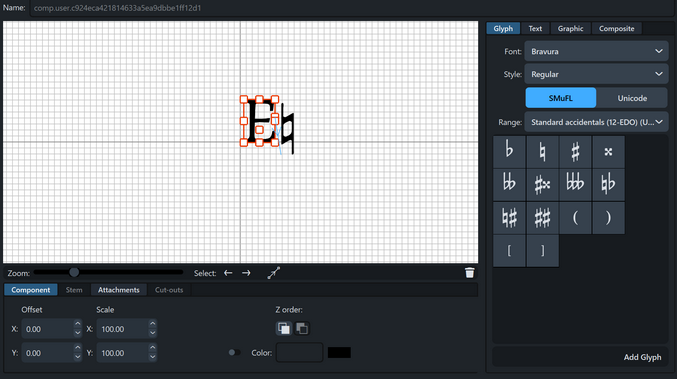
Task: Select previous component with left arrow
Action: [x=228, y=273]
